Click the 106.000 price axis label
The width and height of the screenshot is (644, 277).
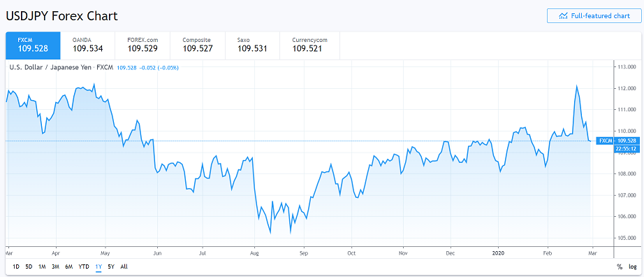tap(627, 217)
